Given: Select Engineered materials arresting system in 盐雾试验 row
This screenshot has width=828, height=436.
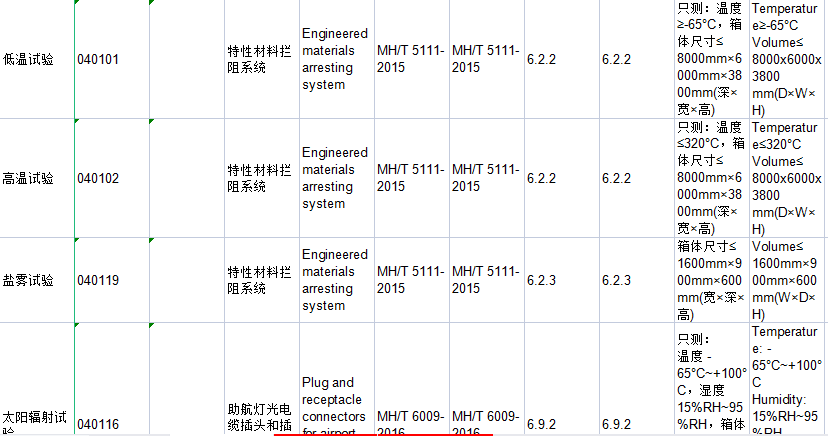Looking at the screenshot, I should coord(335,280).
